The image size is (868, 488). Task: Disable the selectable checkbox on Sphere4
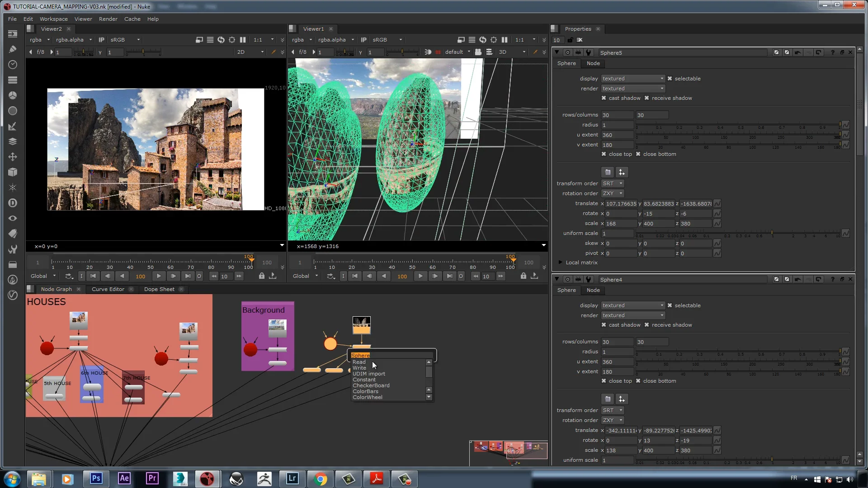click(670, 305)
